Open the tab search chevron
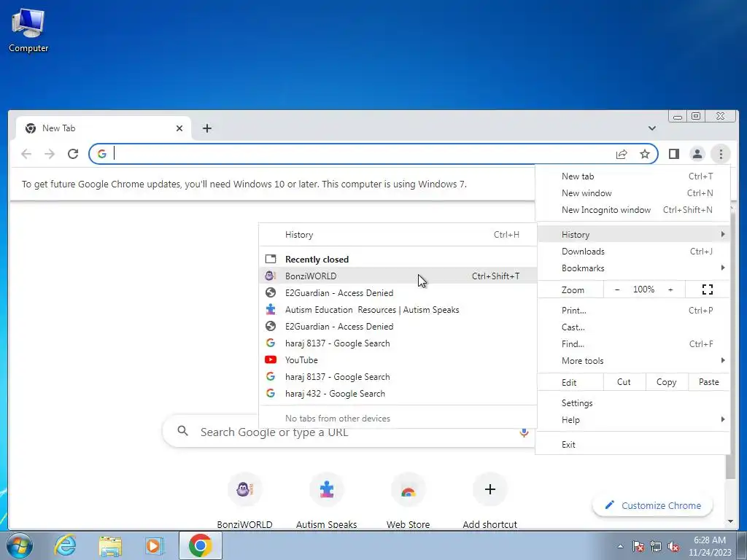The height and width of the screenshot is (560, 747). pos(651,128)
